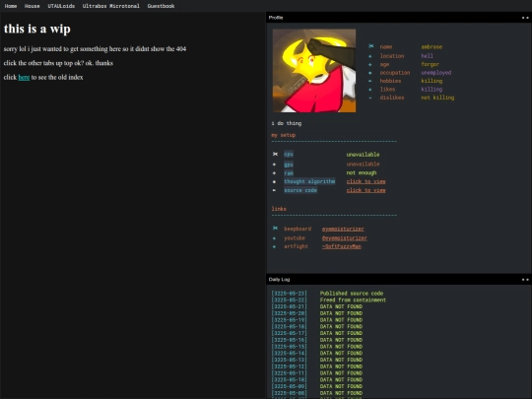Click the log date [3225-05-10]
This screenshot has height=399, width=532.
289,380
